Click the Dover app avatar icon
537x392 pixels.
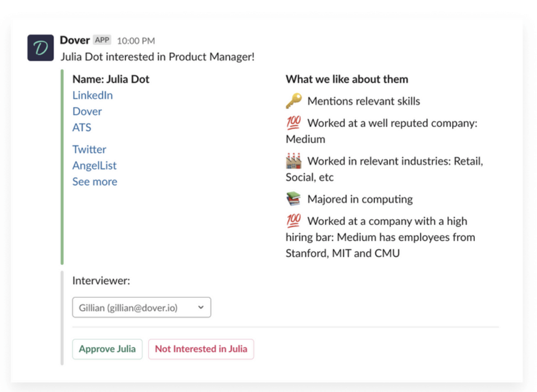pos(41,48)
